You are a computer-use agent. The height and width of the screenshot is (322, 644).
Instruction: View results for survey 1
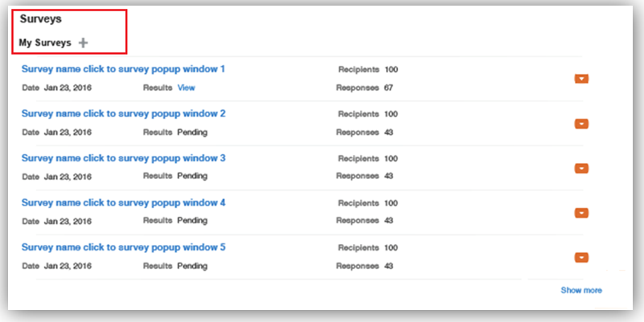[186, 87]
